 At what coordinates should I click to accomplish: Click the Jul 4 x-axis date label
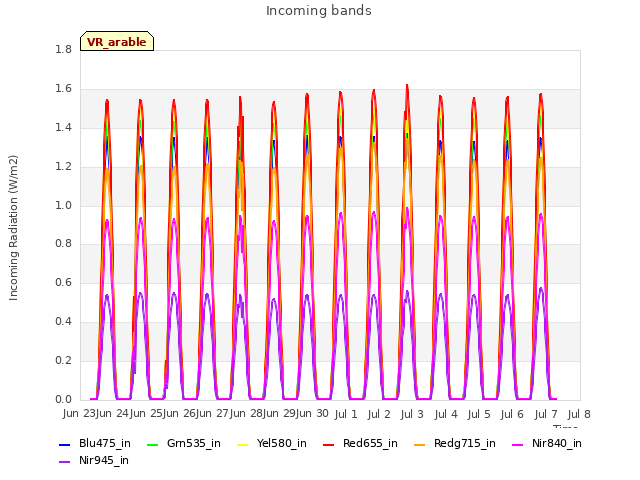[446, 414]
